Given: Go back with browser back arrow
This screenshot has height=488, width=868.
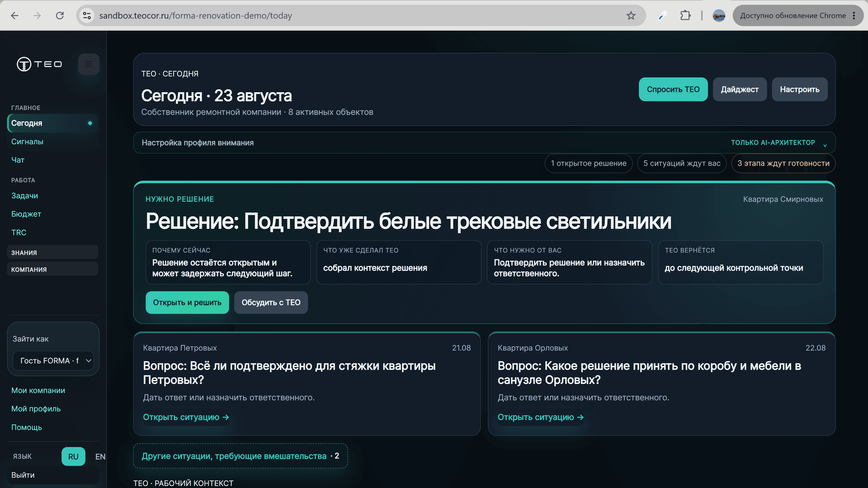Looking at the screenshot, I should pyautogui.click(x=15, y=16).
